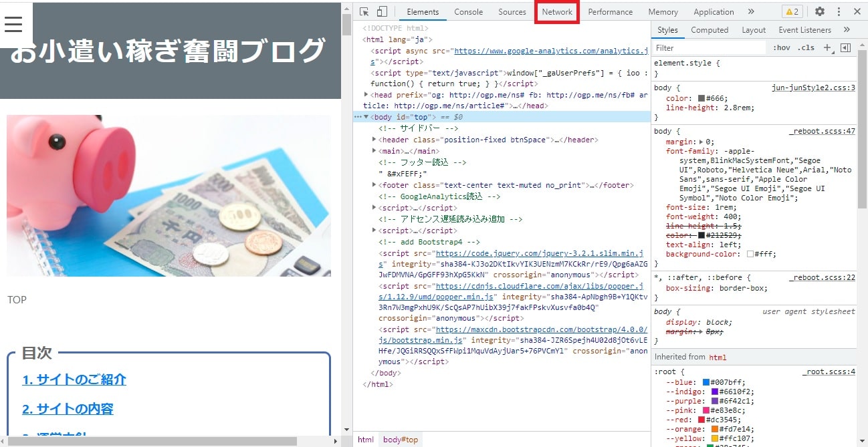The width and height of the screenshot is (868, 447).
Task: Open the Network tab
Action: [x=557, y=12]
